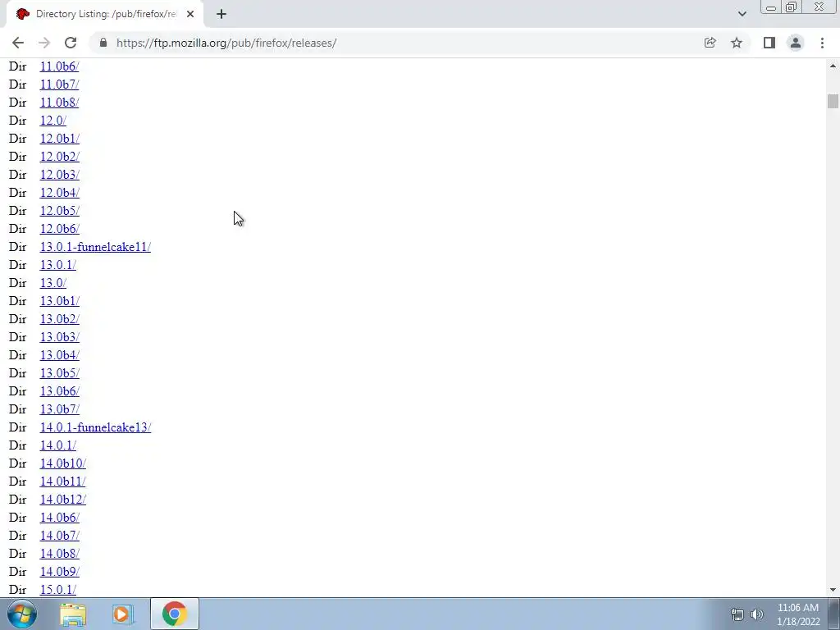Viewport: 840px width, 630px height.
Task: Open the 11.0b6/ directory
Action: 59,66
